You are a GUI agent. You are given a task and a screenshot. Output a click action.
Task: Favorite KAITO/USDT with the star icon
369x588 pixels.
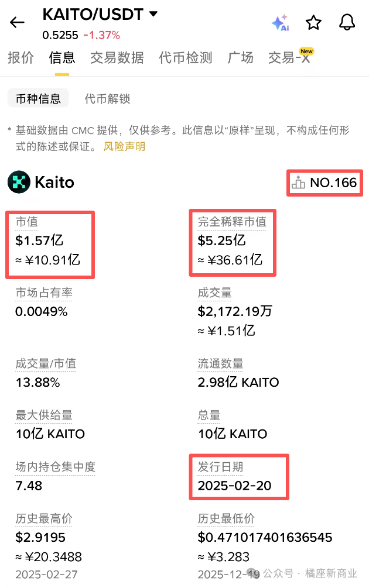click(x=313, y=23)
